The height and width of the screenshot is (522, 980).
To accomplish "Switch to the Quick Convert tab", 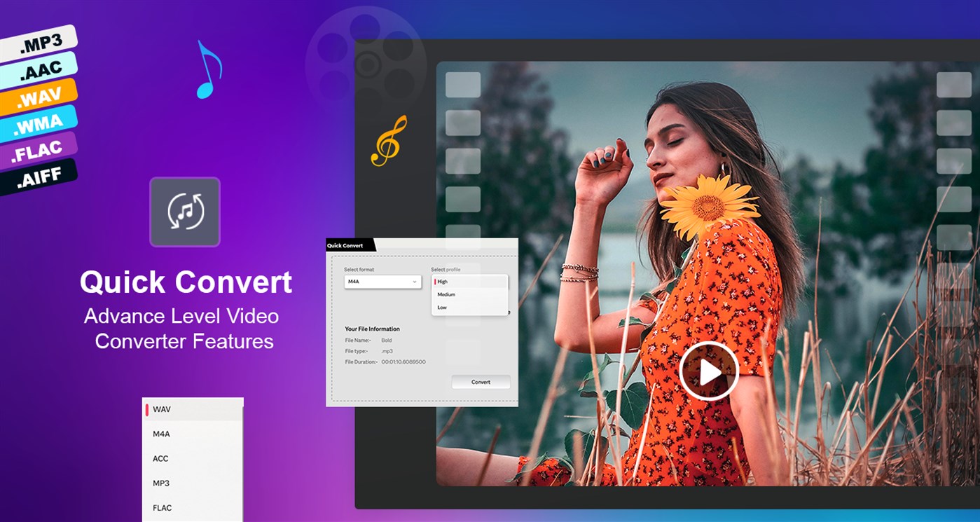I will pos(345,245).
